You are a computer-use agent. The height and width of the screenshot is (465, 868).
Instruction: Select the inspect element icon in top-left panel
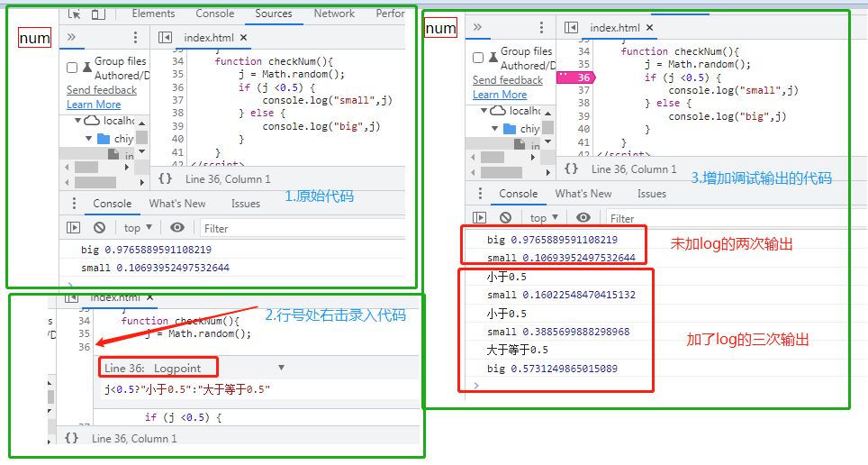coord(75,14)
